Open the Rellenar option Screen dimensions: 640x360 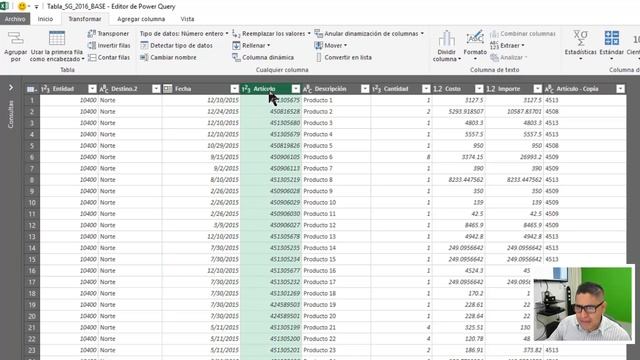tap(251, 45)
